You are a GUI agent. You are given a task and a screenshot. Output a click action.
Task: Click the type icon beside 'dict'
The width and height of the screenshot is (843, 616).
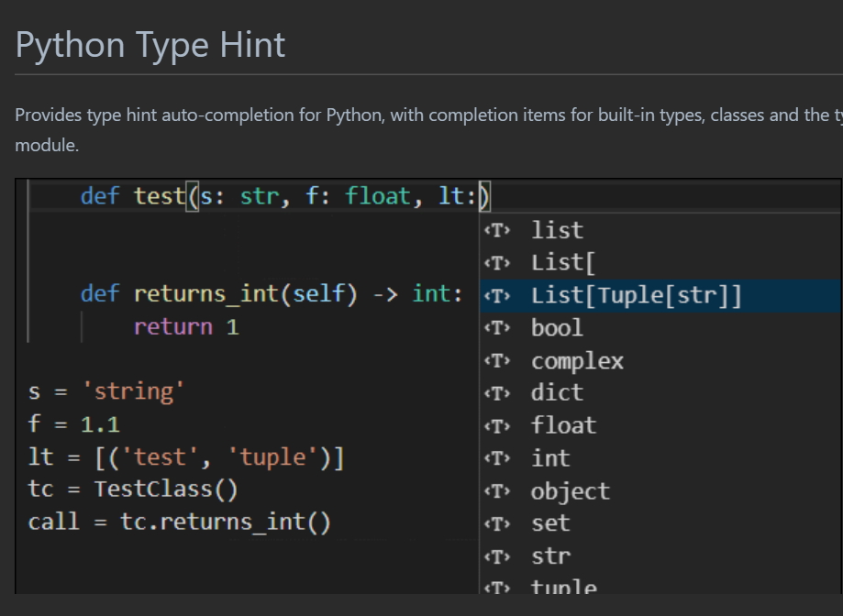(495, 394)
